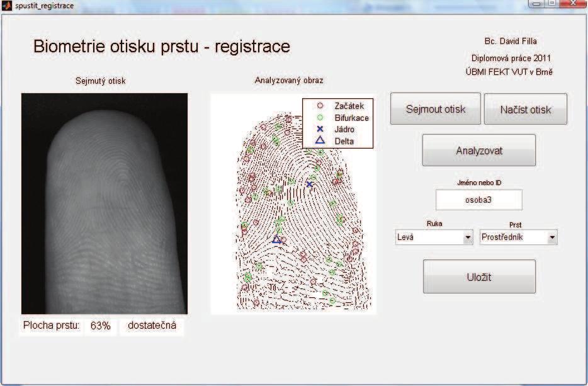The width and height of the screenshot is (588, 386).
Task: Click the ÚBMI FEKT VUT v Brně text
Action: point(509,72)
